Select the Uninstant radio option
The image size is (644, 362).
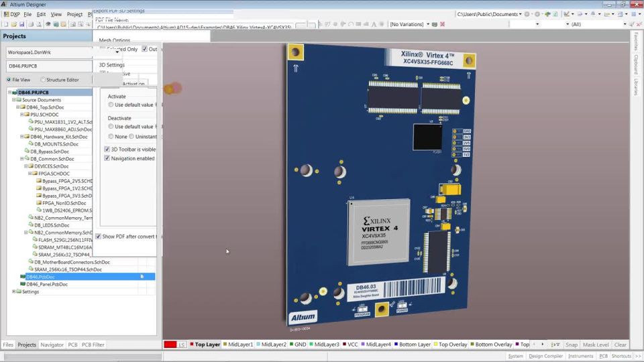click(131, 136)
